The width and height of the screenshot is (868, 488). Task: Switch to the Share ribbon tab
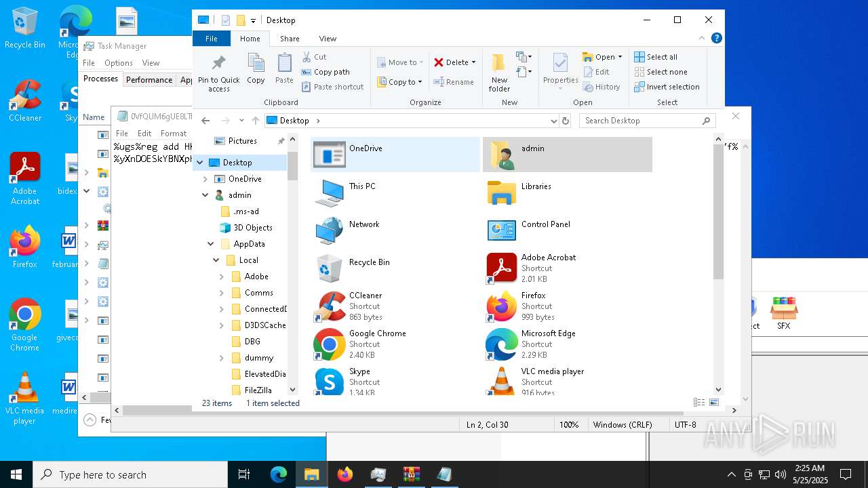pyautogui.click(x=290, y=39)
